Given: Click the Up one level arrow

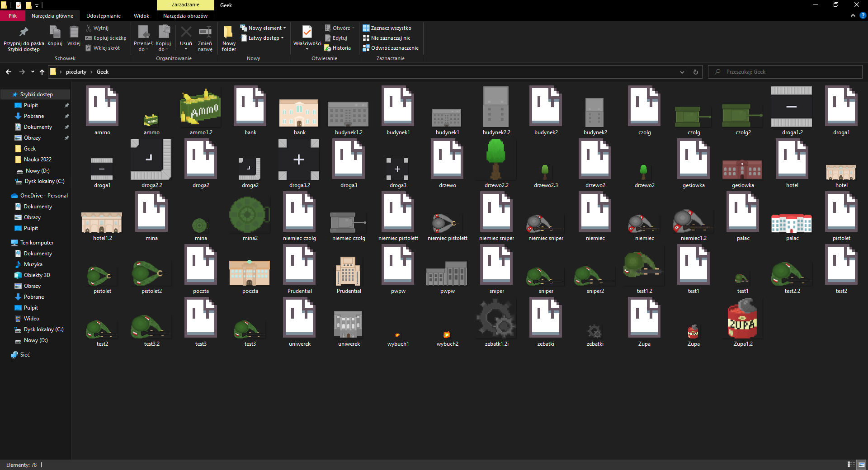Looking at the screenshot, I should click(42, 72).
